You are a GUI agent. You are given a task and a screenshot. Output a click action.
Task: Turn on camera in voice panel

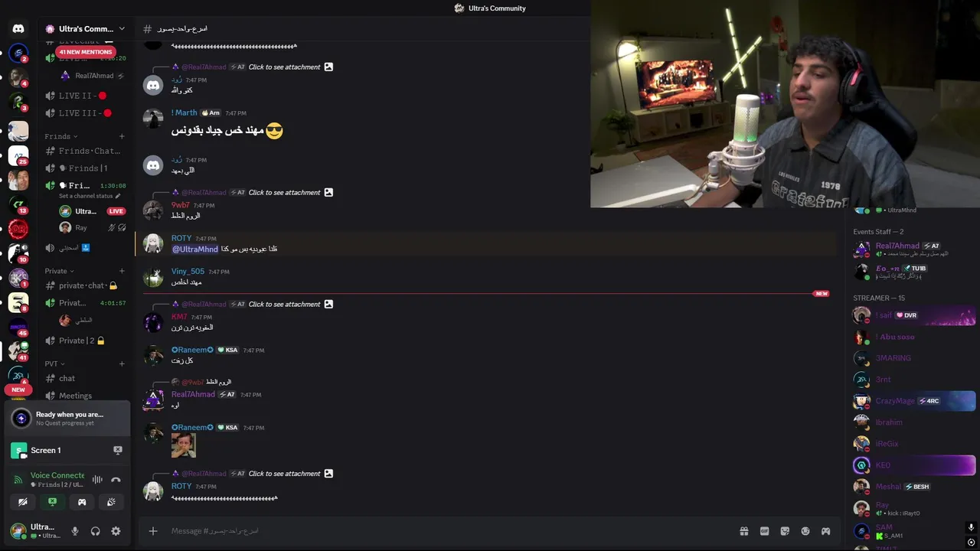click(x=23, y=502)
